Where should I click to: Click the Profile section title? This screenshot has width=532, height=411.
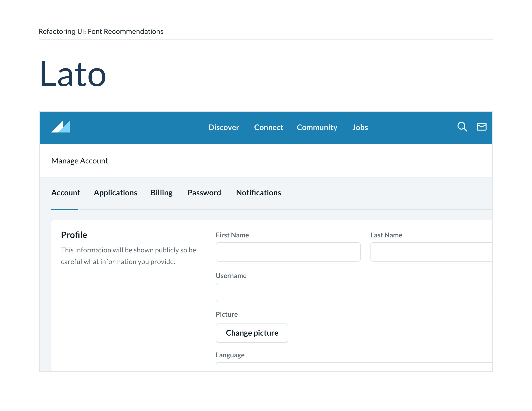click(74, 235)
